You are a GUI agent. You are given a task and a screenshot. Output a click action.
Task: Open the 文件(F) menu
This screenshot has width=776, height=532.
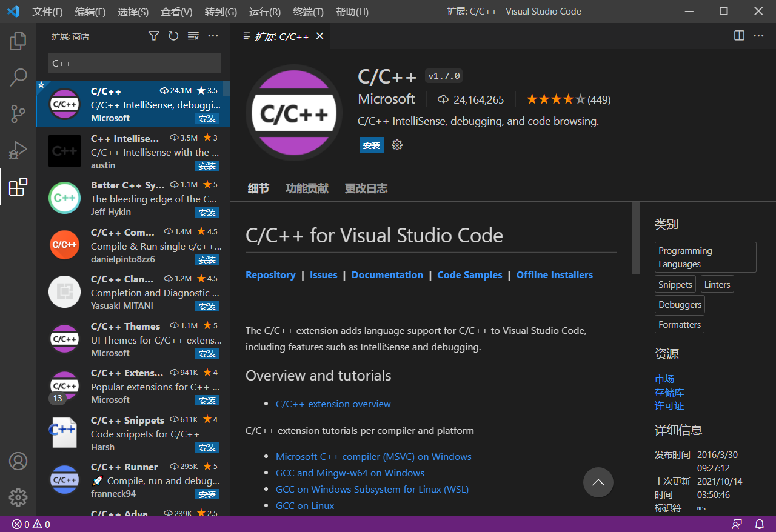(x=48, y=12)
